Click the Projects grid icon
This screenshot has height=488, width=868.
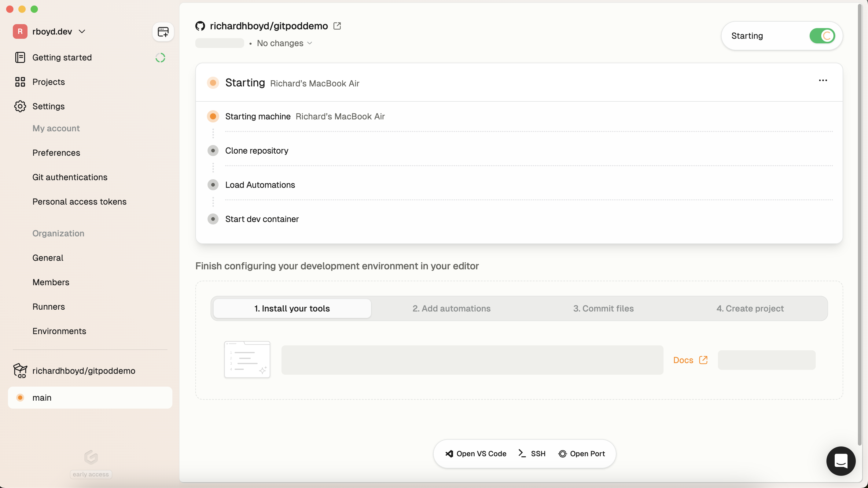point(20,82)
